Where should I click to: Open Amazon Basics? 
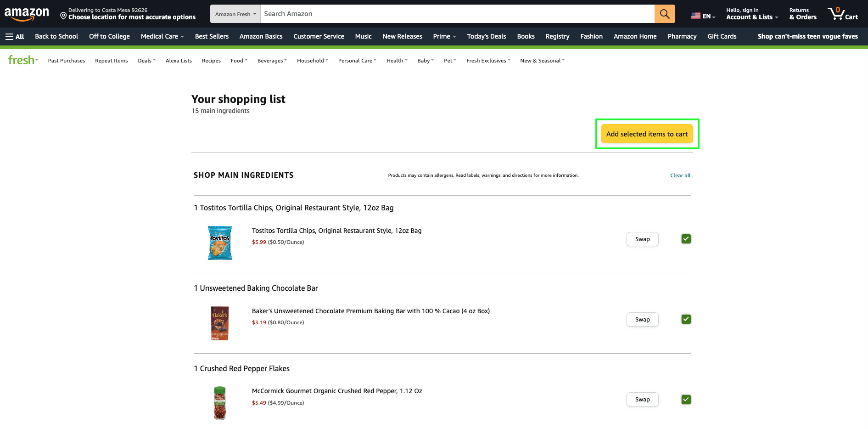coord(261,37)
